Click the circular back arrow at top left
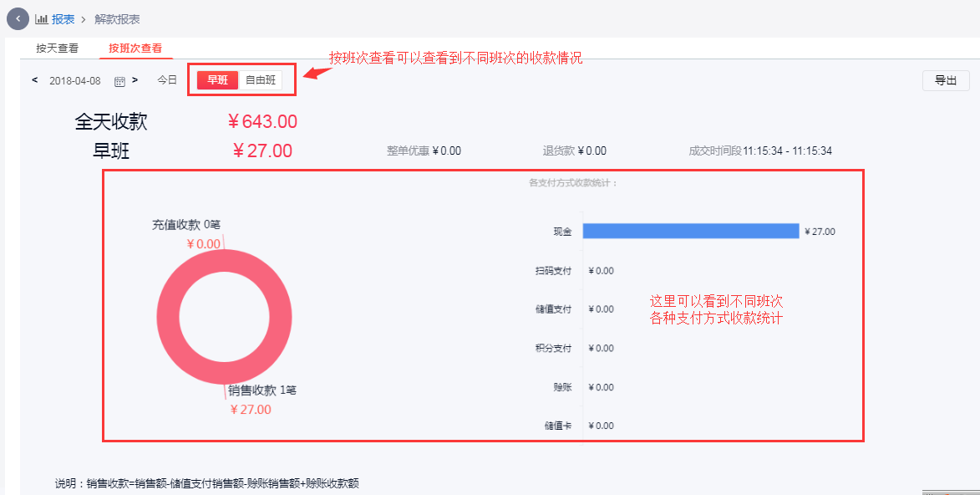The height and width of the screenshot is (495, 980). click(16, 18)
